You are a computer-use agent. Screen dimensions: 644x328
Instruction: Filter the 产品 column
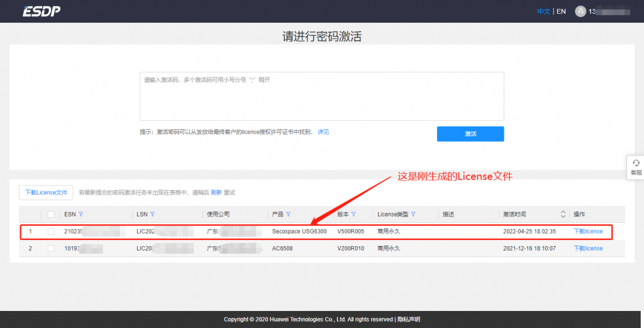tap(288, 214)
